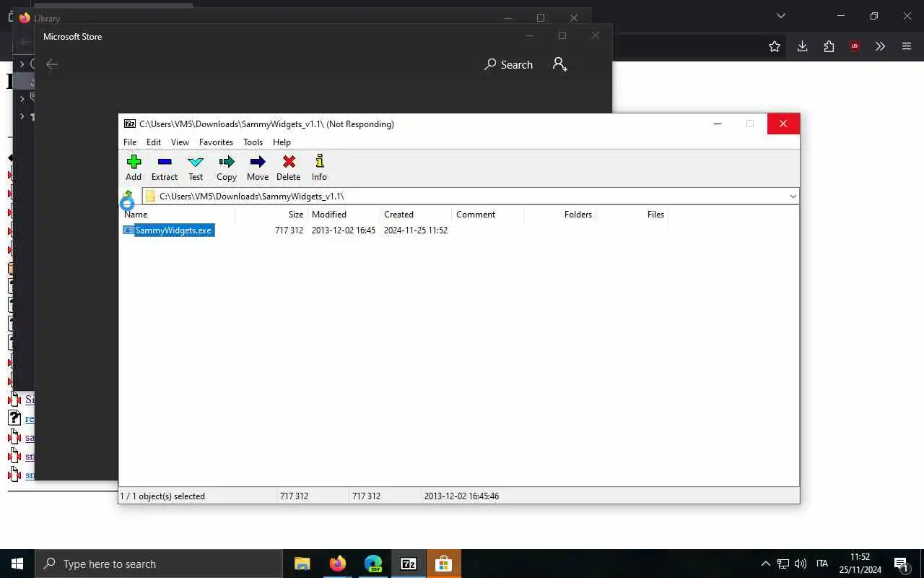Open the Info toolbar icon
This screenshot has width=924, height=578.
point(319,161)
